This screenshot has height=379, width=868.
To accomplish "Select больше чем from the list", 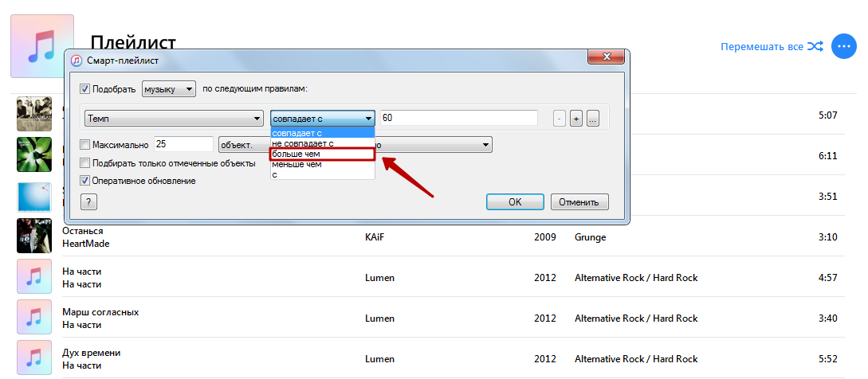I will 322,154.
